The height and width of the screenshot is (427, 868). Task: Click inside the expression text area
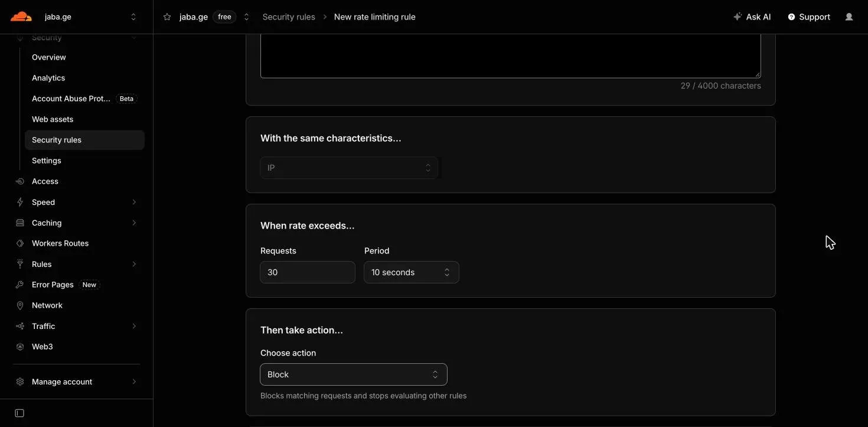click(x=511, y=56)
